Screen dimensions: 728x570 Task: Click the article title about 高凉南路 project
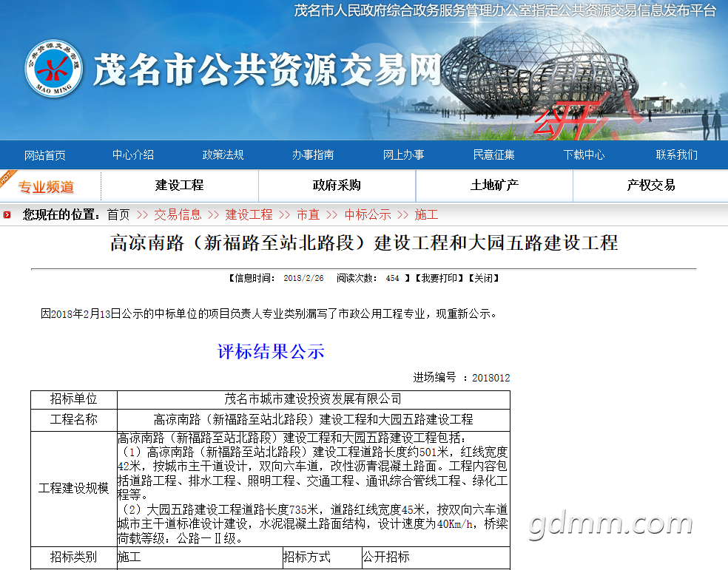[x=364, y=243]
